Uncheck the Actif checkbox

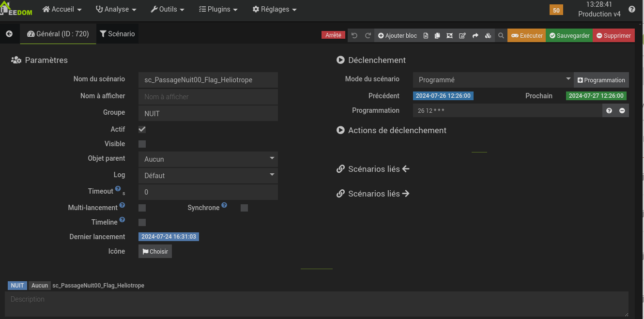point(142,129)
